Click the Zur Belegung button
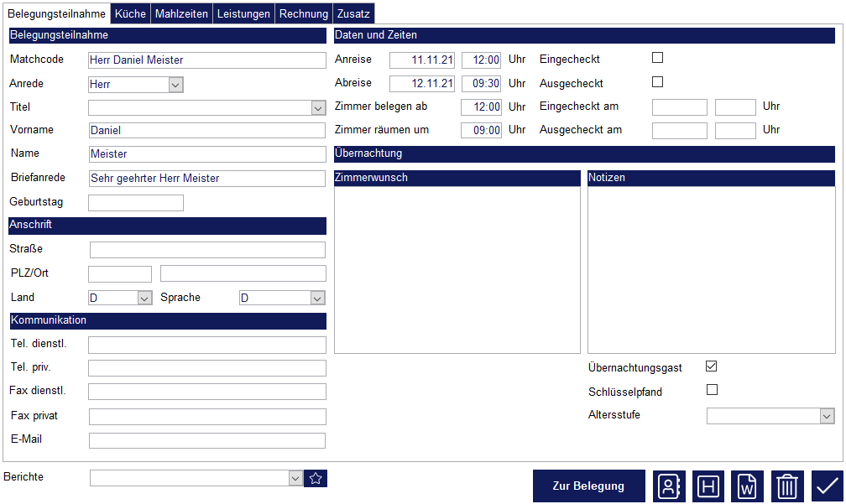Image resolution: width=846 pixels, height=504 pixels. [x=588, y=486]
